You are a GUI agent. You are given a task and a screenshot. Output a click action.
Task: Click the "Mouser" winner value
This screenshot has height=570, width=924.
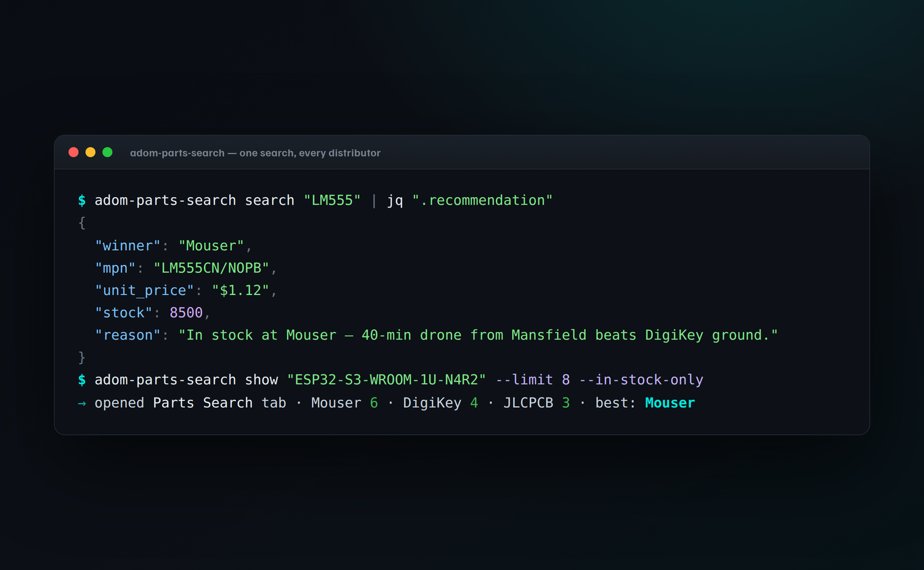tap(211, 246)
